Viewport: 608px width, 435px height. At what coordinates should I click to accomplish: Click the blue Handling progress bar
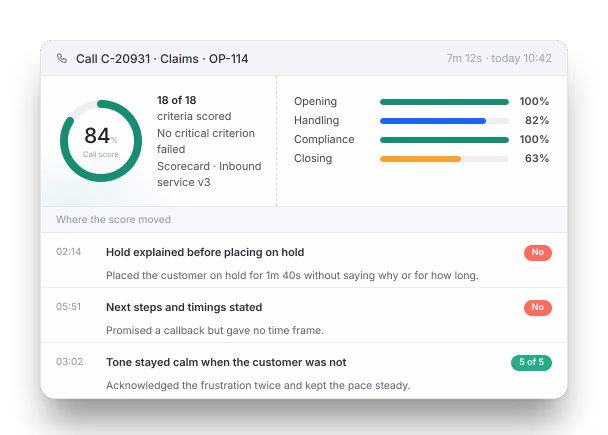(444, 121)
